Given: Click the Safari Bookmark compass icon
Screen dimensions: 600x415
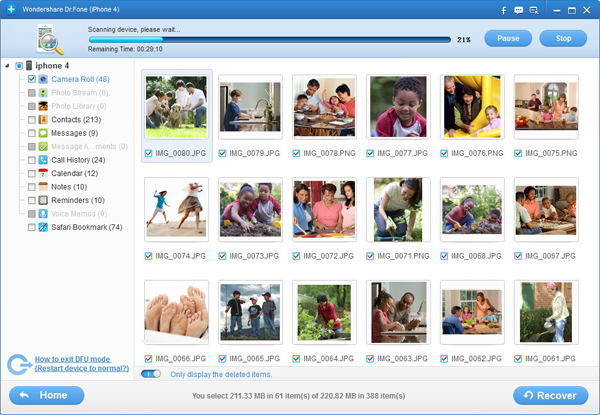Looking at the screenshot, I should [x=44, y=227].
